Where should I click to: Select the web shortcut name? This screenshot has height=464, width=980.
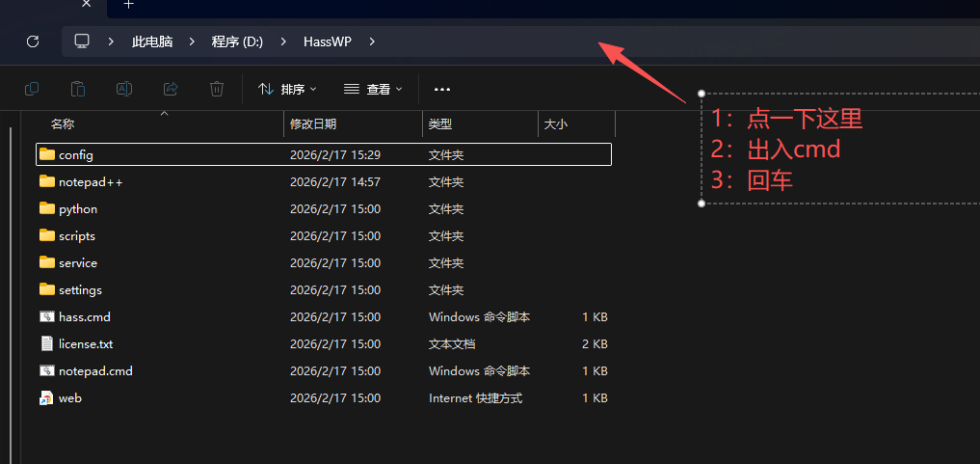pos(70,397)
